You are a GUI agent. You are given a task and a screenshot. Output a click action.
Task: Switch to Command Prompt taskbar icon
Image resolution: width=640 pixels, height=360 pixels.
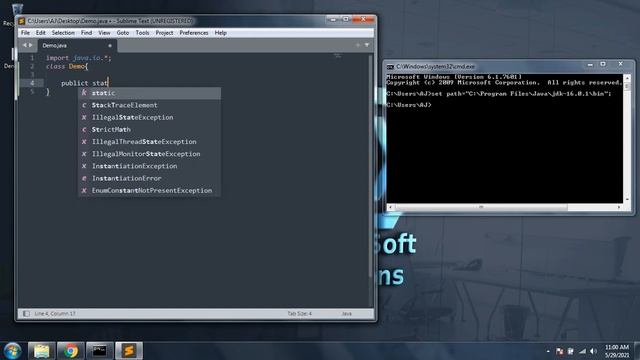click(99, 351)
